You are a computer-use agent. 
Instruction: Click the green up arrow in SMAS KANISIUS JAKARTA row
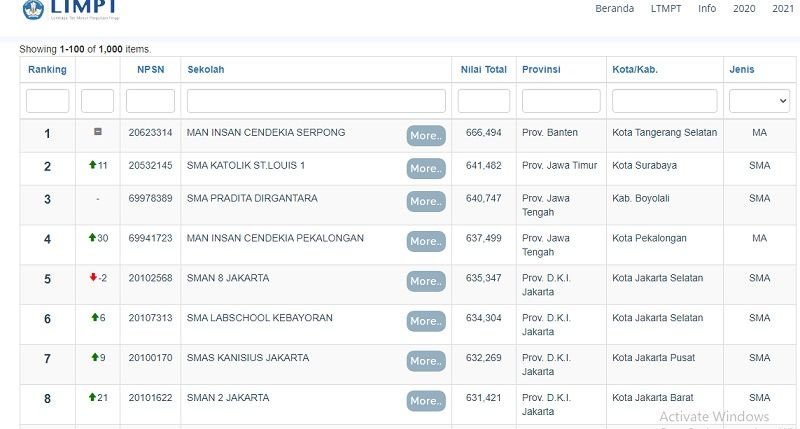coord(95,357)
